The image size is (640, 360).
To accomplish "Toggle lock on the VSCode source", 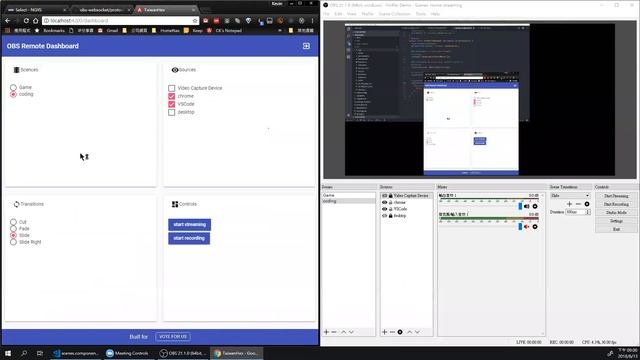I will pyautogui.click(x=391, y=209).
